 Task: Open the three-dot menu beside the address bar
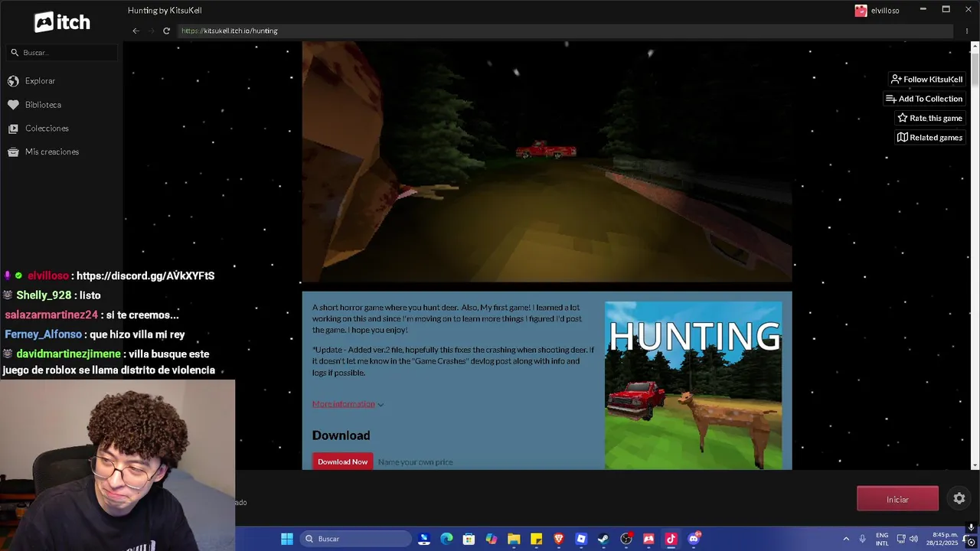point(967,31)
